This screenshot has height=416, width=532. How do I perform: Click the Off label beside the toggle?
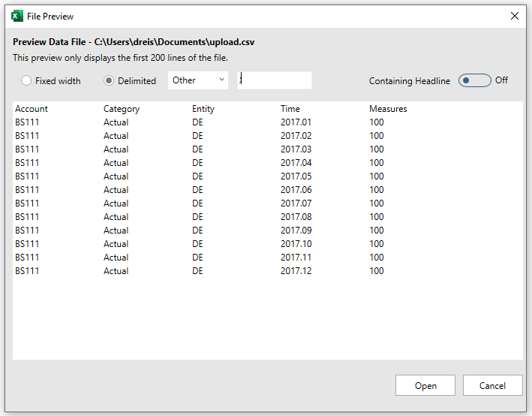501,80
